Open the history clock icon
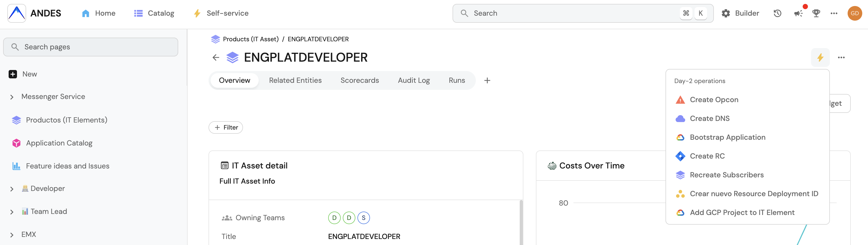Image resolution: width=868 pixels, height=245 pixels. [777, 14]
